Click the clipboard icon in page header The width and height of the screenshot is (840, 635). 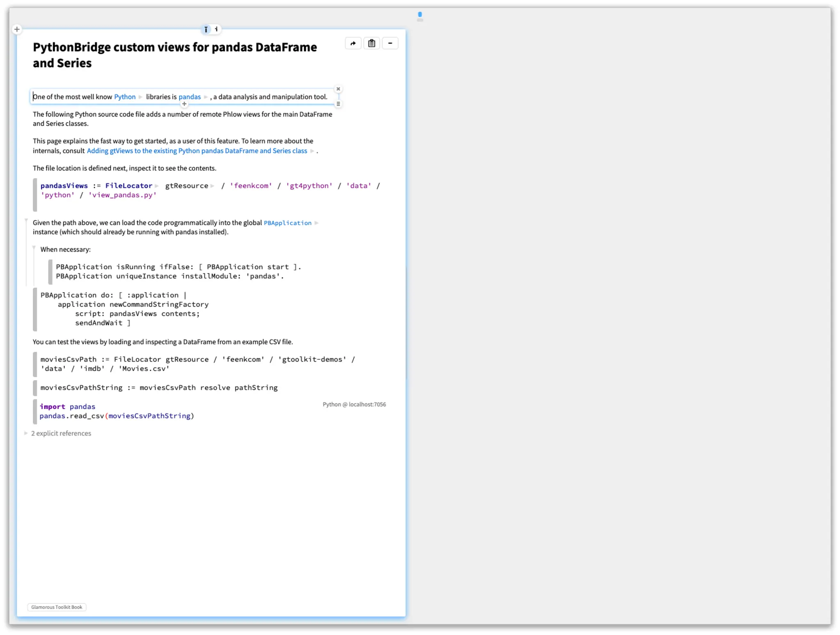(372, 44)
